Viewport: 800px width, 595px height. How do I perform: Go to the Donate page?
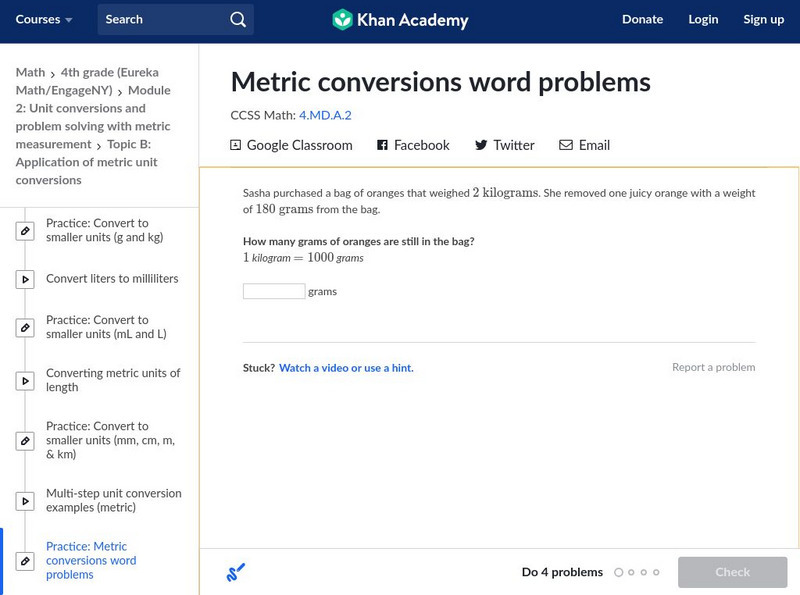(642, 20)
